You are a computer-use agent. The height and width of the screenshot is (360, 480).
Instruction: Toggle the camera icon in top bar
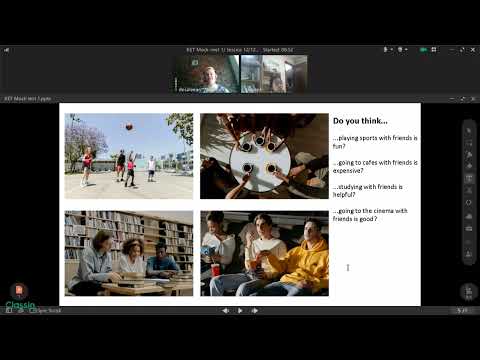coord(400,49)
